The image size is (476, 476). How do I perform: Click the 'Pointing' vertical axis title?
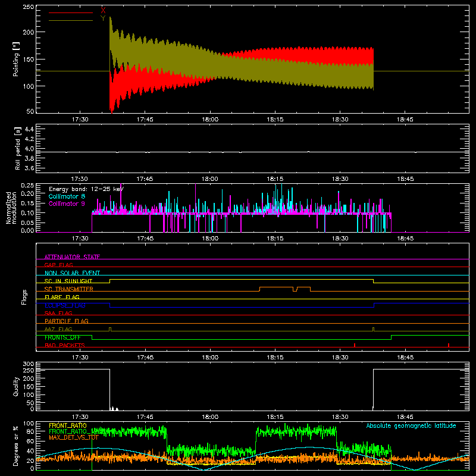point(16,59)
